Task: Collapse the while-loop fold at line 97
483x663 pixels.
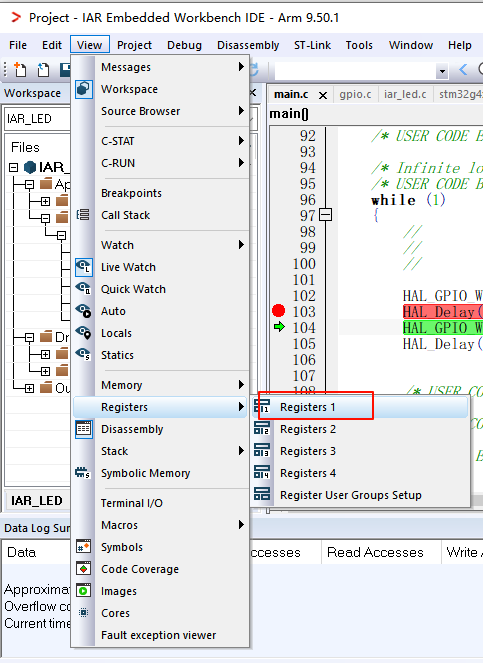Action: (325, 215)
